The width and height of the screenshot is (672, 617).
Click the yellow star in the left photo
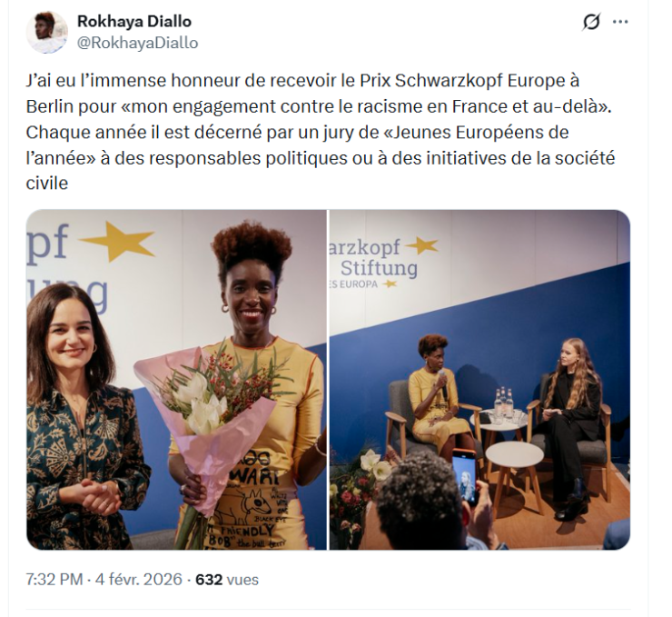[117, 241]
